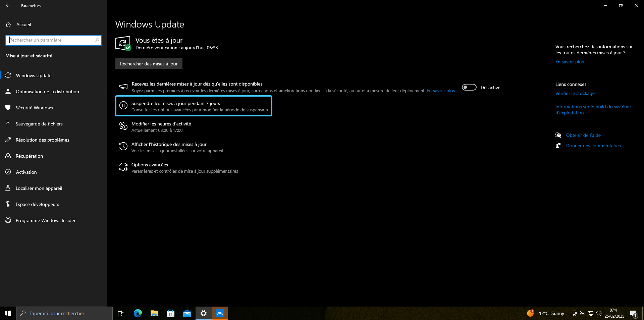Click En savoir plus link under latest updates
The image size is (644, 320).
441,91
